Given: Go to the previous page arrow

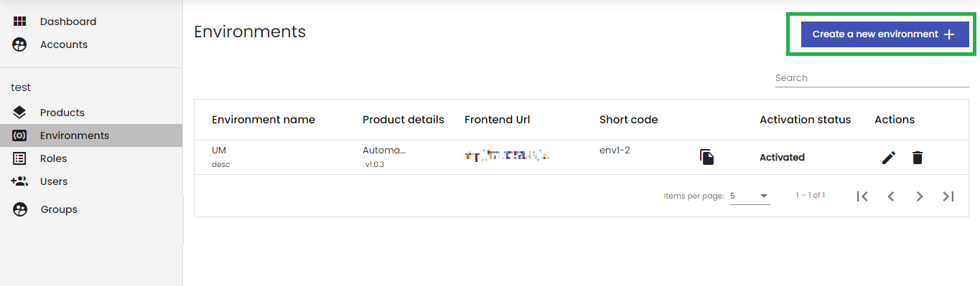Looking at the screenshot, I should tap(891, 196).
